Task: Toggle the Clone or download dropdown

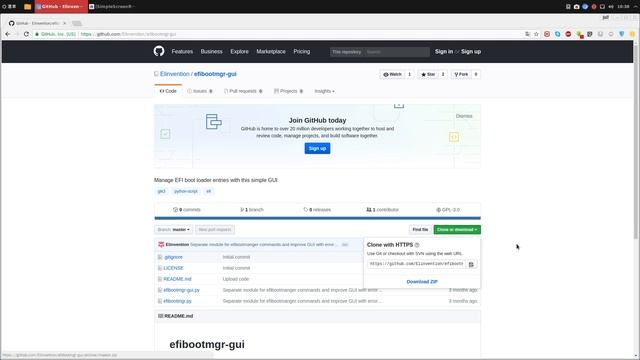Action: pos(457,230)
